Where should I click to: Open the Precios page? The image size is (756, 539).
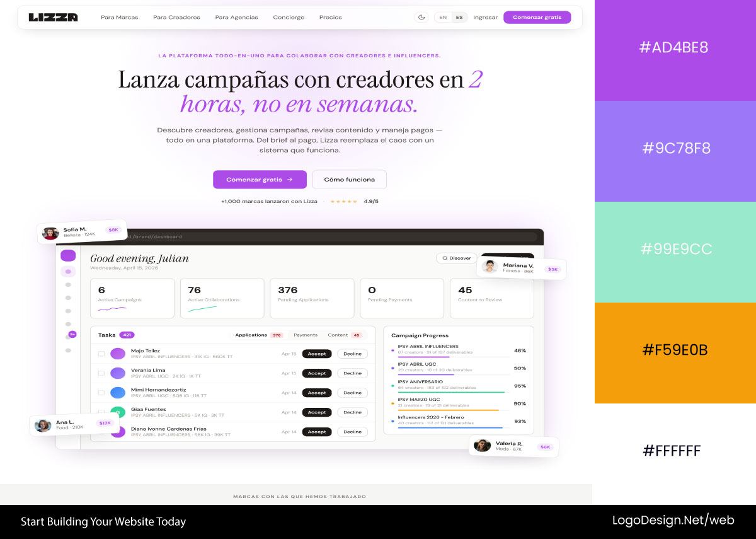coord(331,17)
